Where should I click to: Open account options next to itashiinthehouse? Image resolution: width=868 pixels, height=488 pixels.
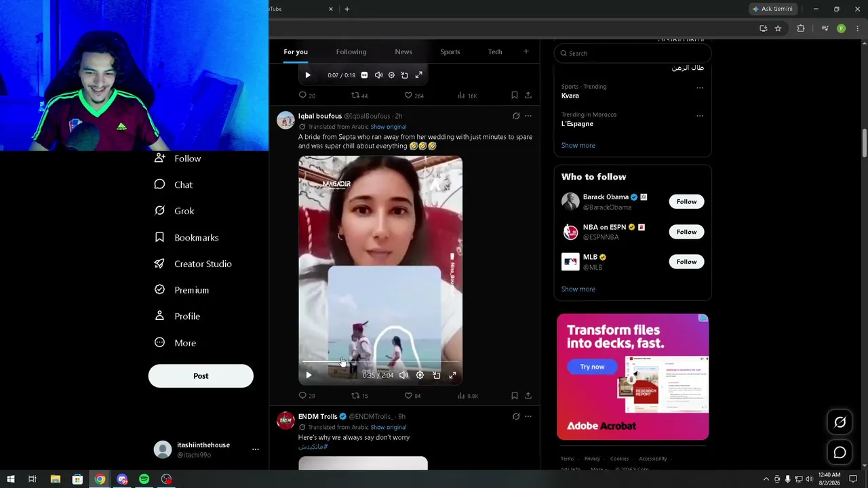tap(256, 449)
